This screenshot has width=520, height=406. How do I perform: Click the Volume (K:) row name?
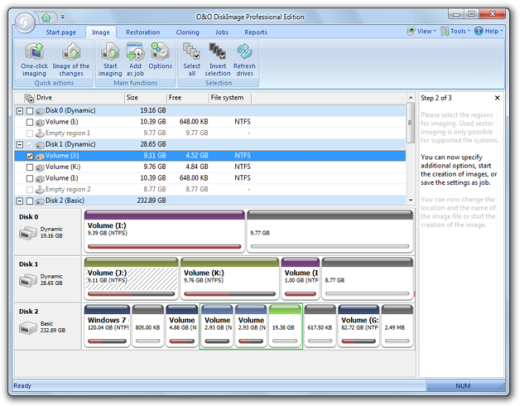(x=63, y=167)
